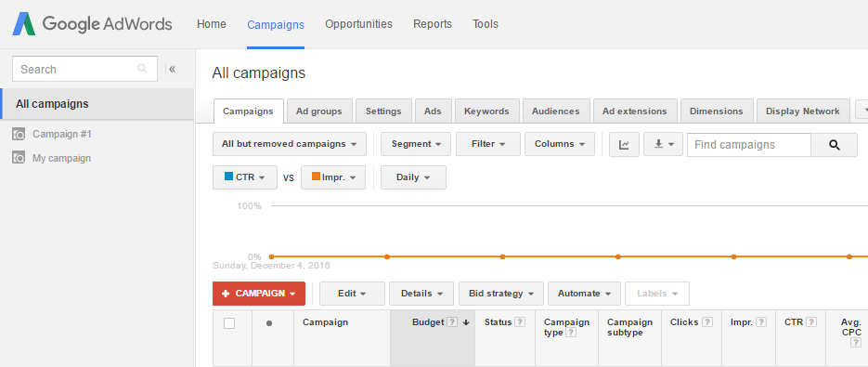Switch to the Ads tab
The width and height of the screenshot is (868, 367).
tap(433, 111)
